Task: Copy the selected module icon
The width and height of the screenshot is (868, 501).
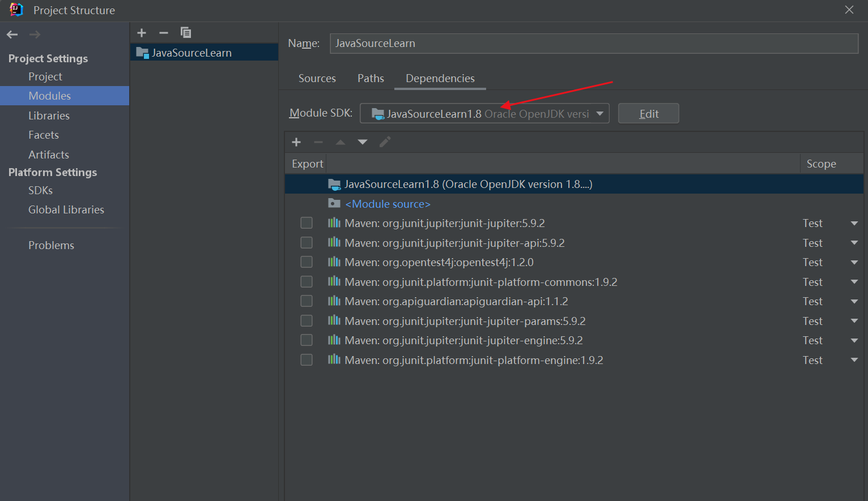Action: point(186,33)
